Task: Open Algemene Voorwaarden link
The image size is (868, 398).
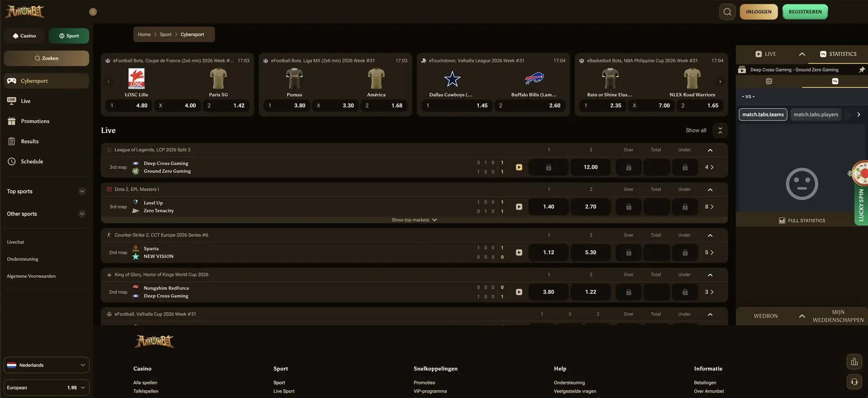Action: 31,276
